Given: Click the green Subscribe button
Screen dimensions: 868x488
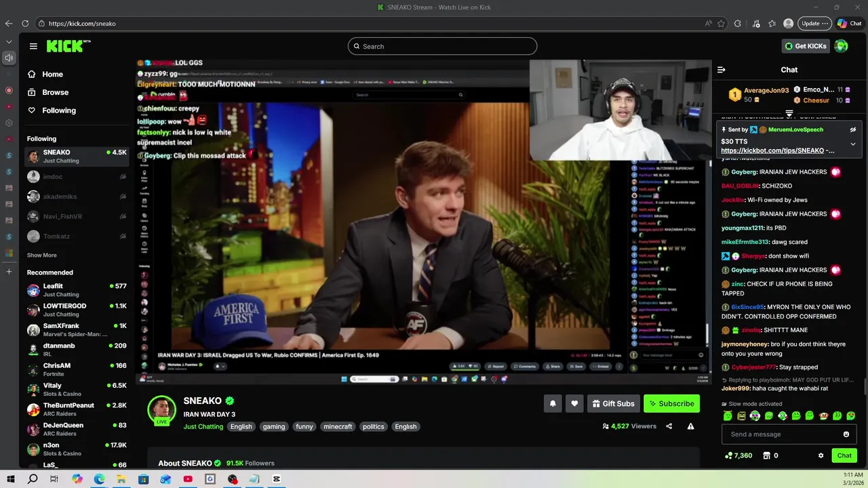Looking at the screenshot, I should [x=671, y=403].
